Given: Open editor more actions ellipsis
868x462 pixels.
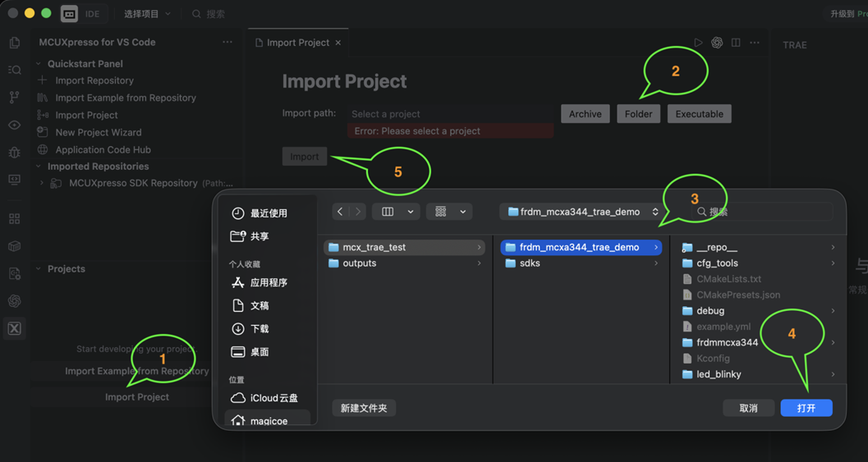Looking at the screenshot, I should 755,43.
